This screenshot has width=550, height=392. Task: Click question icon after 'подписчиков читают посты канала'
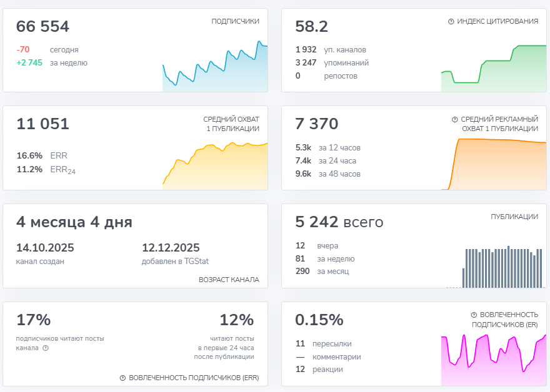pyautogui.click(x=46, y=348)
